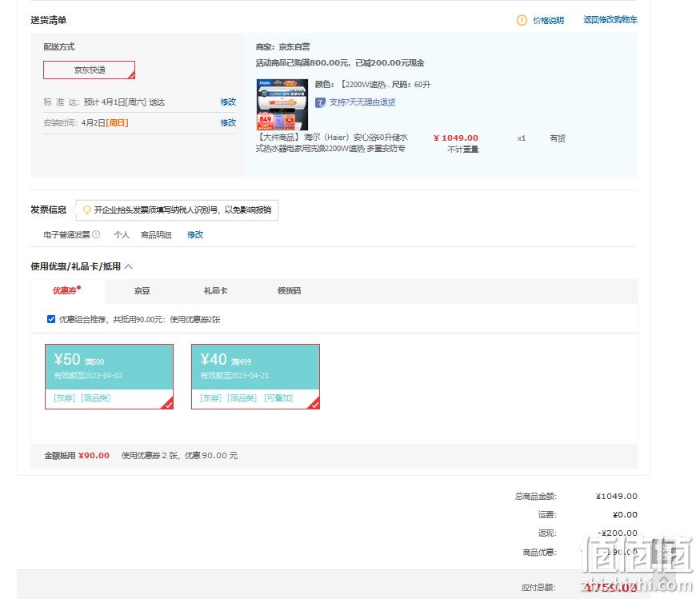Click the 总商品金额 value ¥1049.00
700x599 pixels.
pos(617,497)
